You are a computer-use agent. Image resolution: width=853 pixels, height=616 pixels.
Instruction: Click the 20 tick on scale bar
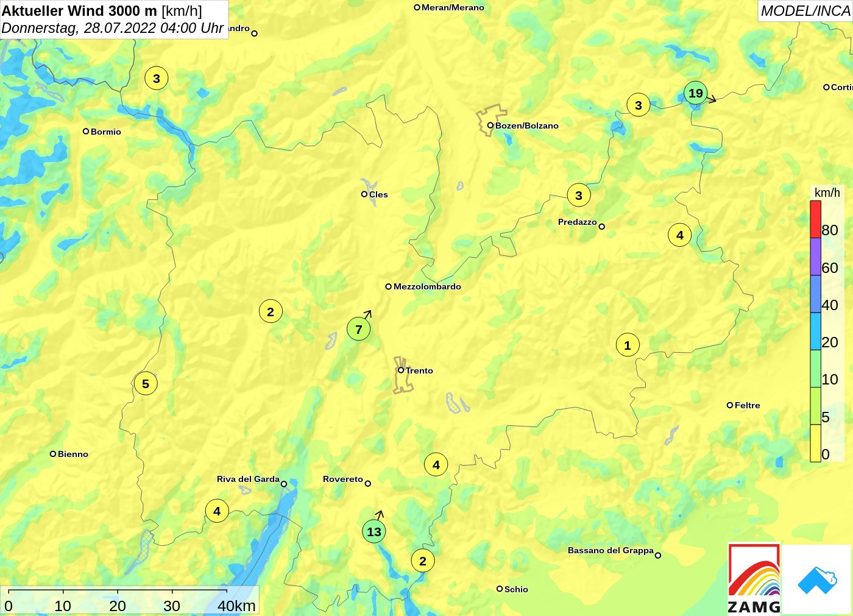coord(118,606)
